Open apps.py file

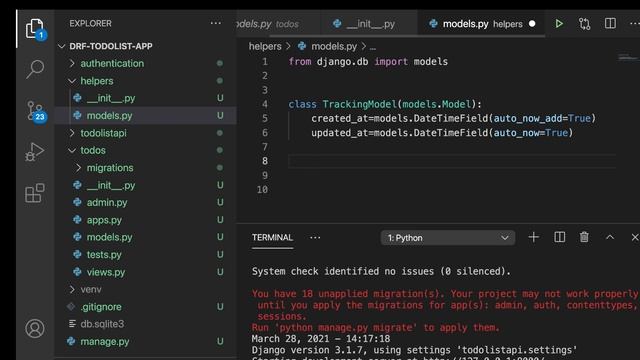click(104, 220)
